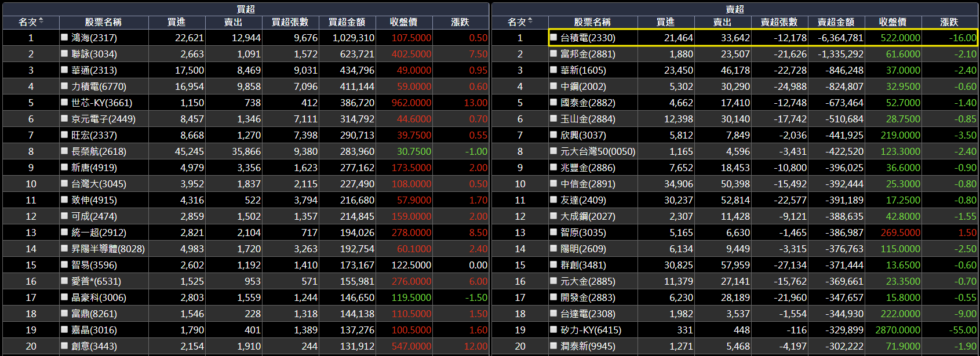Open stock 晶豪科(3006)
The image size is (980, 356).
click(x=99, y=297)
